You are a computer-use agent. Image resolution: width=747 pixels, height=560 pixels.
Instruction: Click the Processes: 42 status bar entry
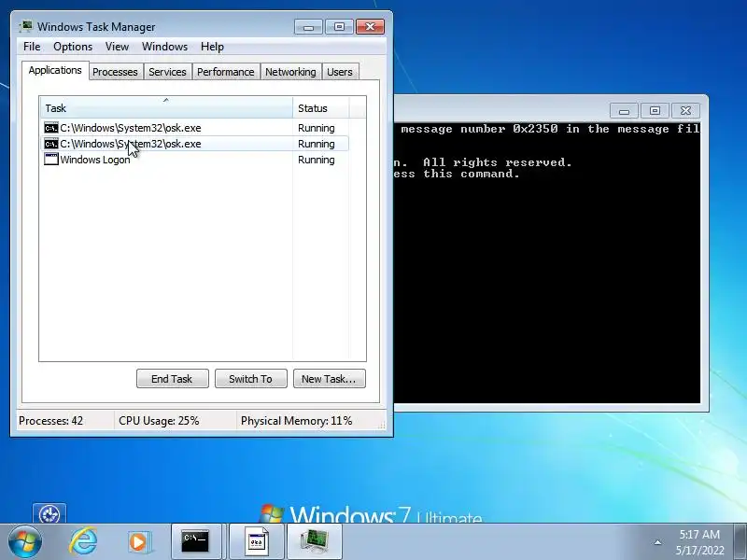tap(51, 421)
